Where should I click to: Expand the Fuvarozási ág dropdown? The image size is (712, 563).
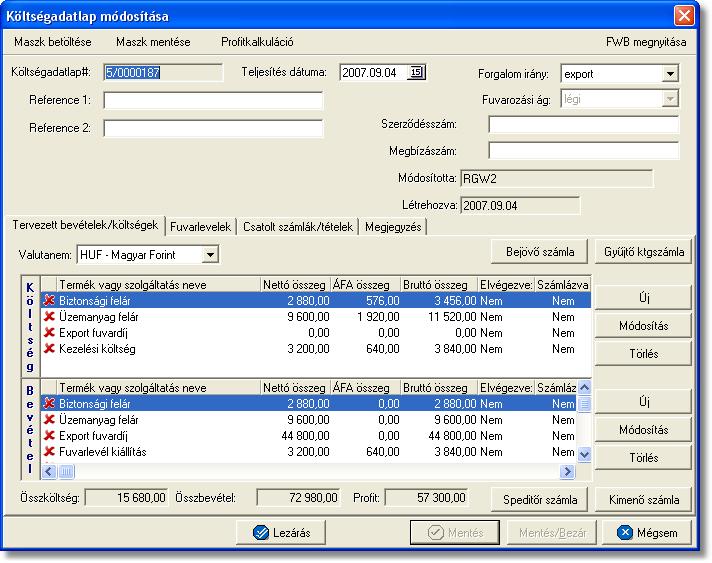pyautogui.click(x=670, y=99)
